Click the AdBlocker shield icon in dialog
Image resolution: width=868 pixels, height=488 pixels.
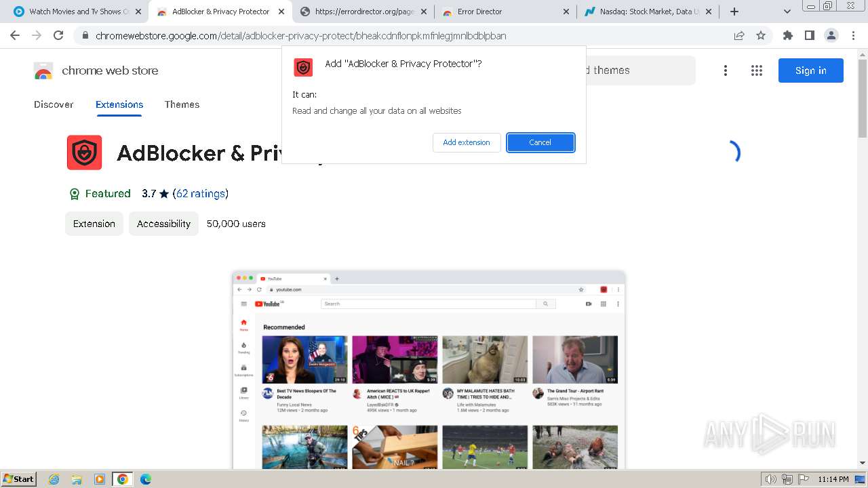point(303,67)
